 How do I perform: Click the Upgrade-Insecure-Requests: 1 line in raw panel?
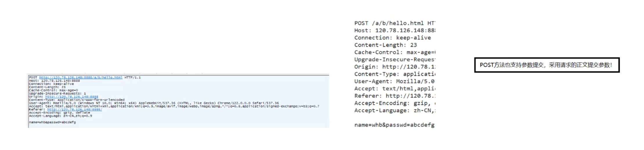tap(57, 94)
